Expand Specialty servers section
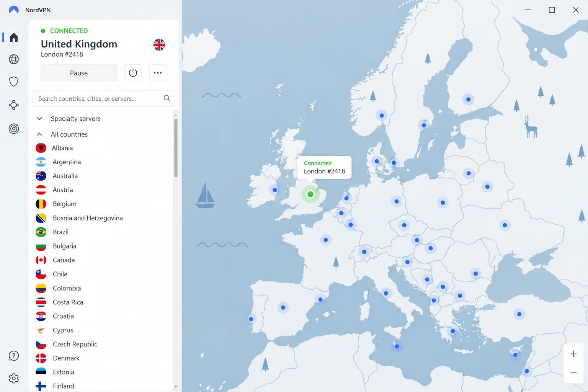Viewport: 588px width, 392px height. [76, 119]
